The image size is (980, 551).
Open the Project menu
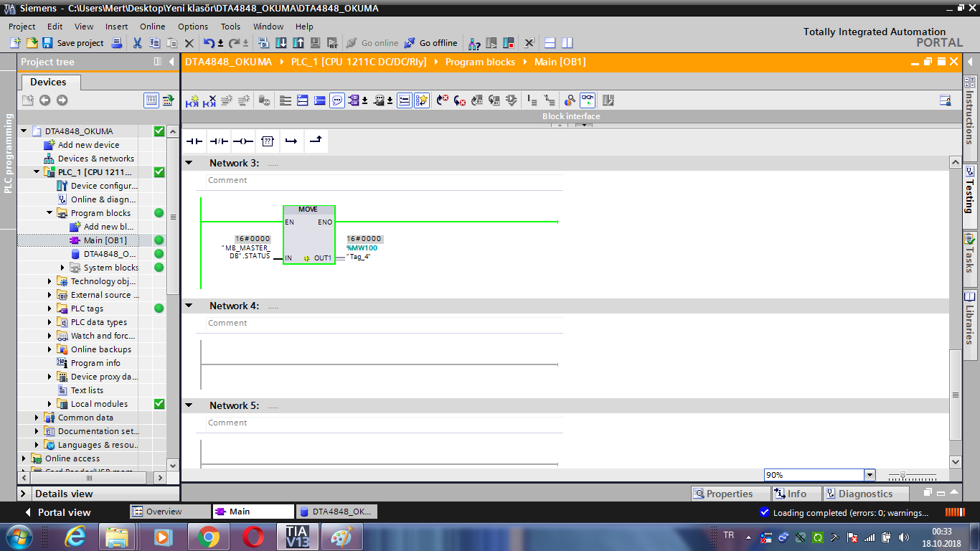(22, 27)
